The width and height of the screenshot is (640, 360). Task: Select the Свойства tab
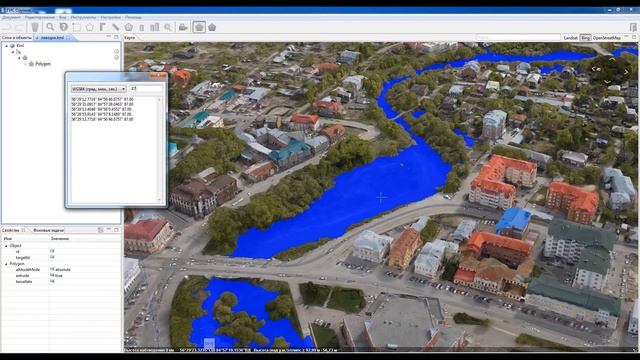[x=11, y=230]
